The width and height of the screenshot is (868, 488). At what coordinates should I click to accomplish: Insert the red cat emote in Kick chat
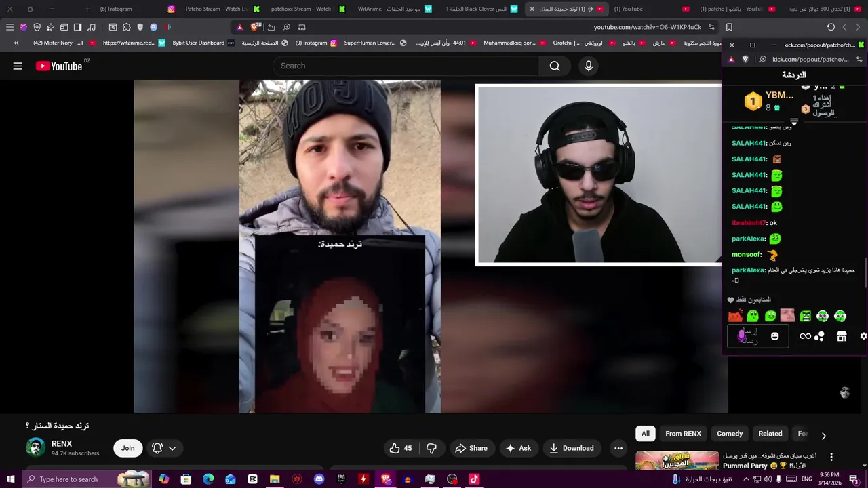pyautogui.click(x=735, y=316)
